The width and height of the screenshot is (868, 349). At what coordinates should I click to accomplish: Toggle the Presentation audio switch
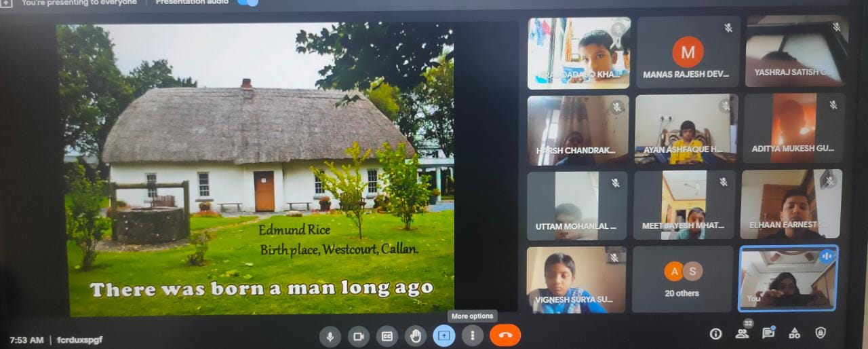pyautogui.click(x=248, y=3)
